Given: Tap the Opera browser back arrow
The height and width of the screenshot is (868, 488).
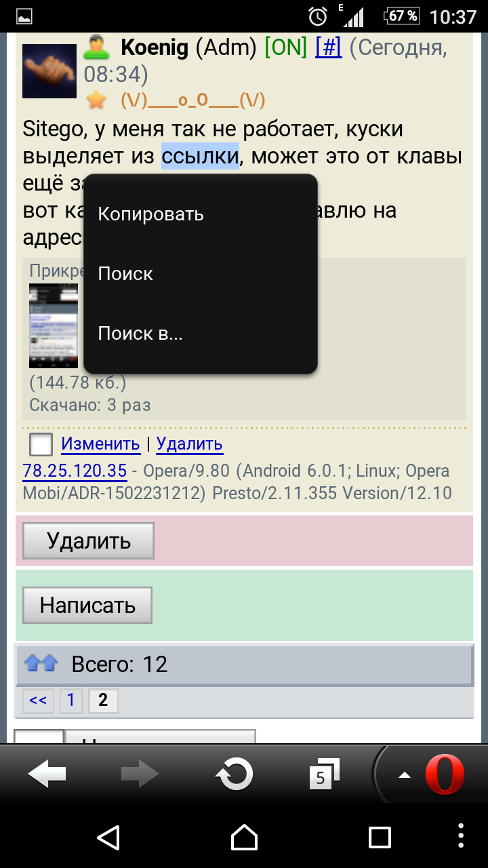Looking at the screenshot, I should point(47,774).
